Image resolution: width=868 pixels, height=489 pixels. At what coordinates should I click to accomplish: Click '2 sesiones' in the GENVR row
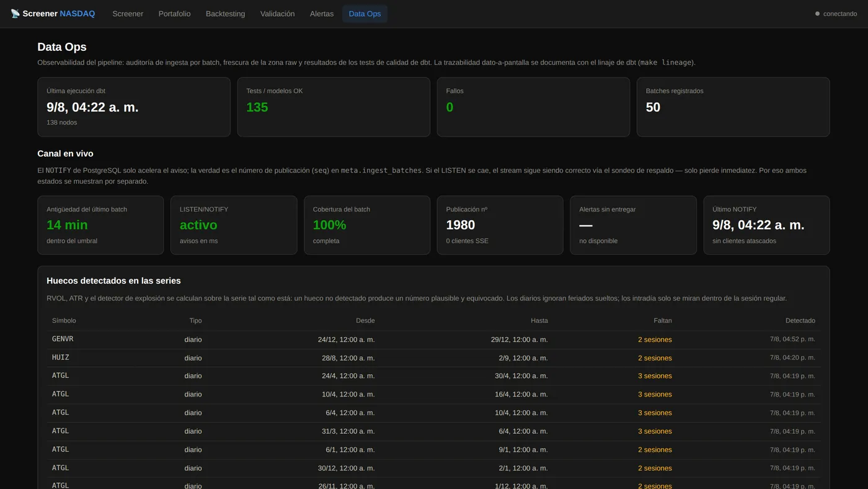(x=655, y=339)
